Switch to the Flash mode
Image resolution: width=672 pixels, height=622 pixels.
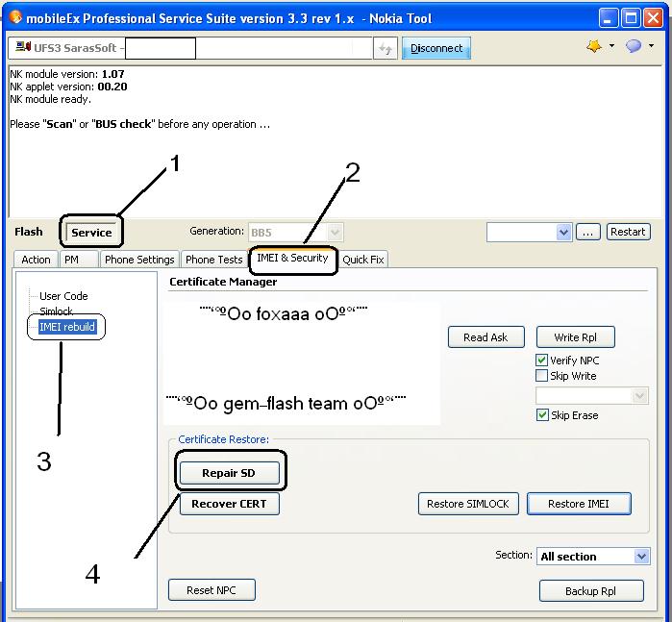tap(29, 232)
